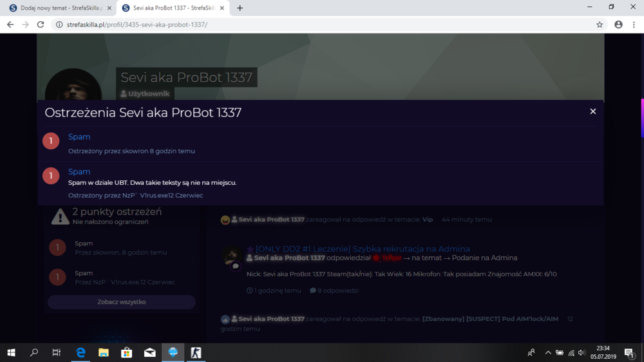Go back to the previous page
644x362 pixels.
[x=10, y=24]
